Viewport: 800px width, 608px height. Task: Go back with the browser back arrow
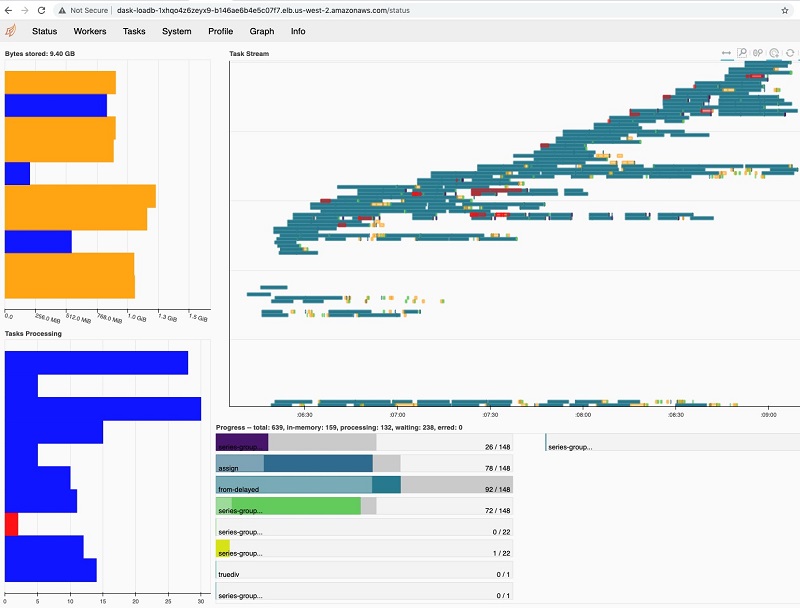tap(8, 10)
